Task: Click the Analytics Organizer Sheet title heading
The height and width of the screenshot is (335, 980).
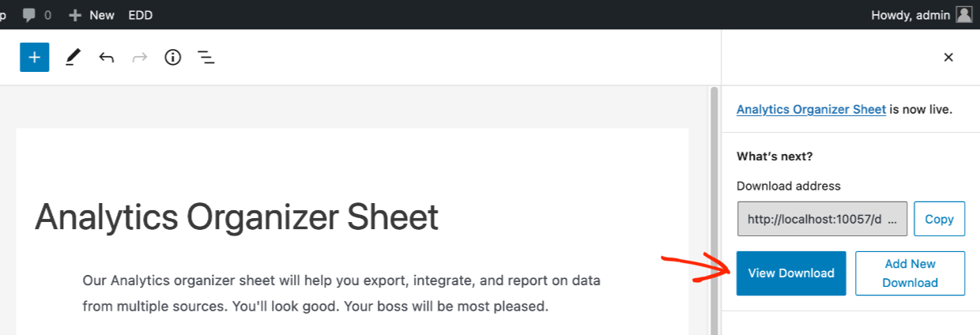Action: click(x=236, y=216)
